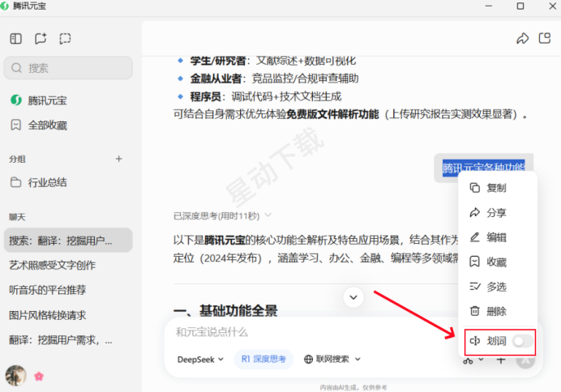The width and height of the screenshot is (561, 392).
Task: Toggle the sidebar collapse icon
Action: [15, 39]
